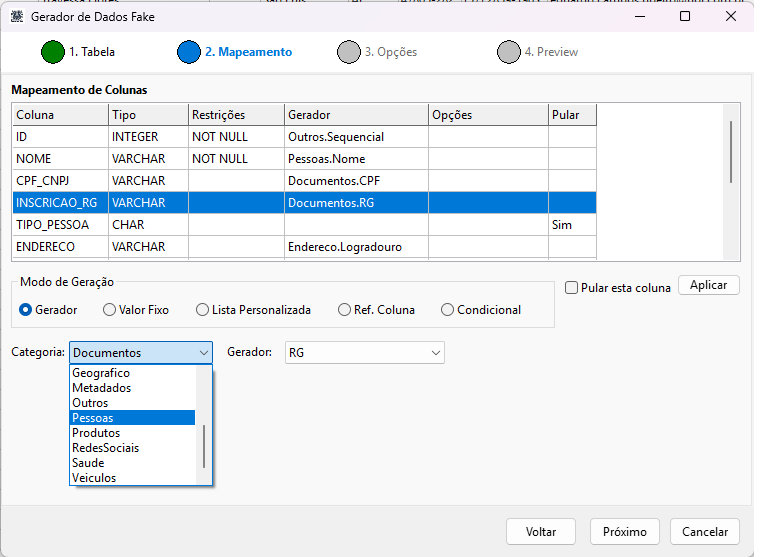
Task: Click the Tipo column header
Action: coord(148,115)
